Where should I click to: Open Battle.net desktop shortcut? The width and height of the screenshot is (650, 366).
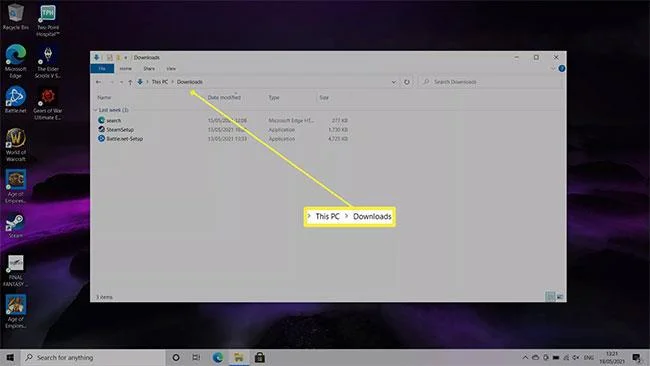(x=15, y=100)
